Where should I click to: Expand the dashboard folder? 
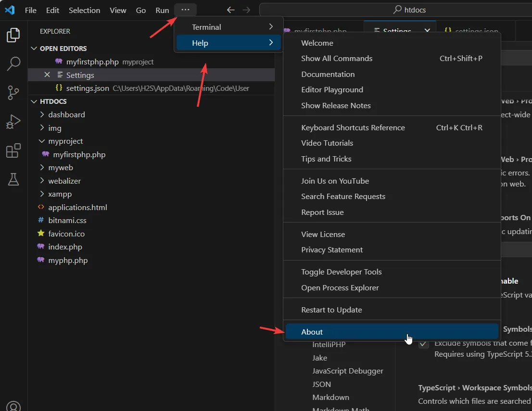click(x=42, y=114)
